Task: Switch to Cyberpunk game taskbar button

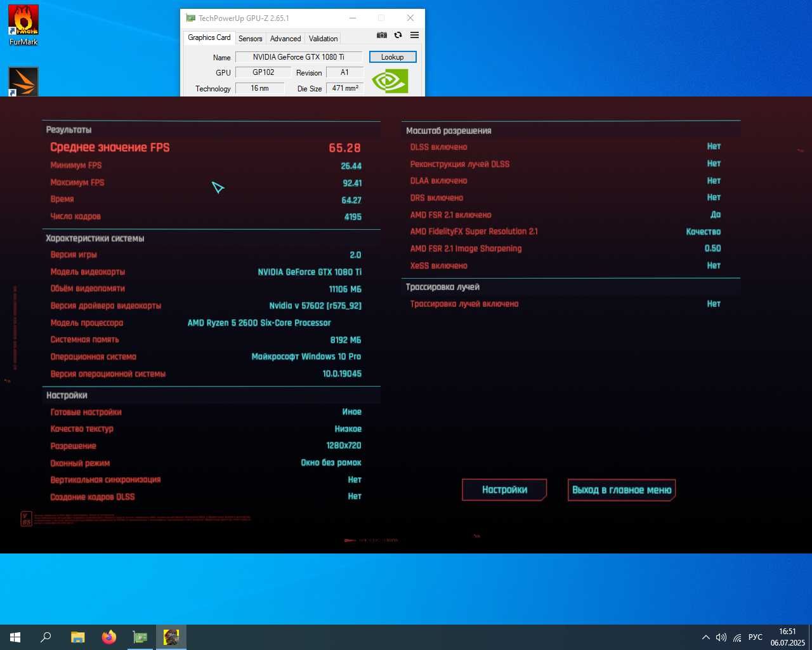Action: click(171, 637)
